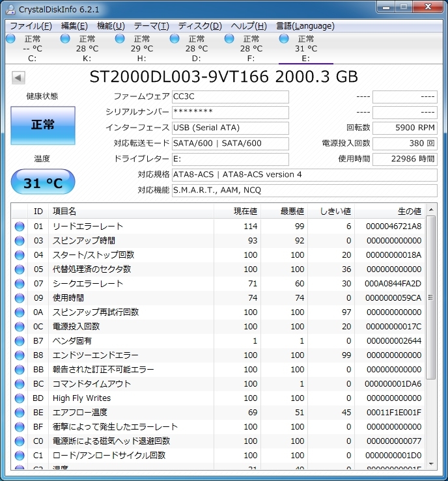Open the 言語(Language) menu

pos(305,26)
